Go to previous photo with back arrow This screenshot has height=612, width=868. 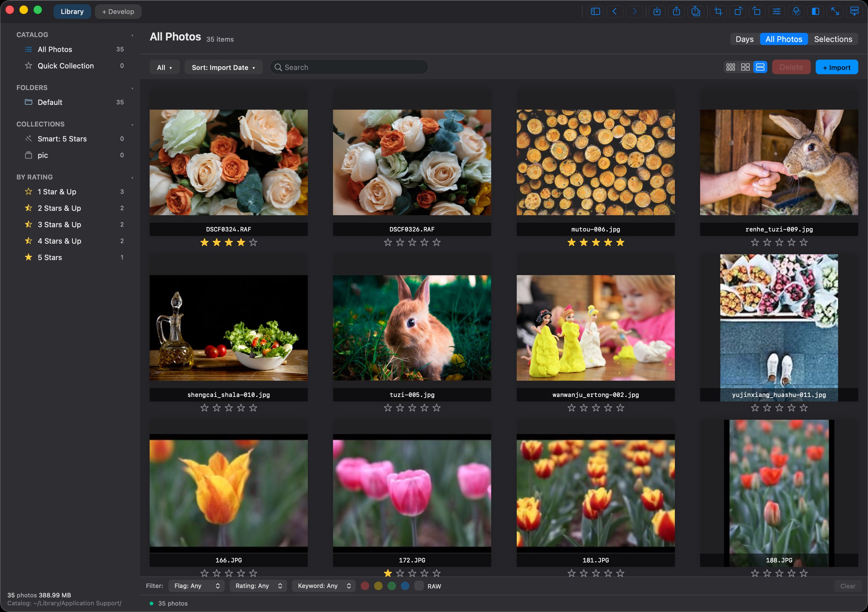click(x=615, y=11)
